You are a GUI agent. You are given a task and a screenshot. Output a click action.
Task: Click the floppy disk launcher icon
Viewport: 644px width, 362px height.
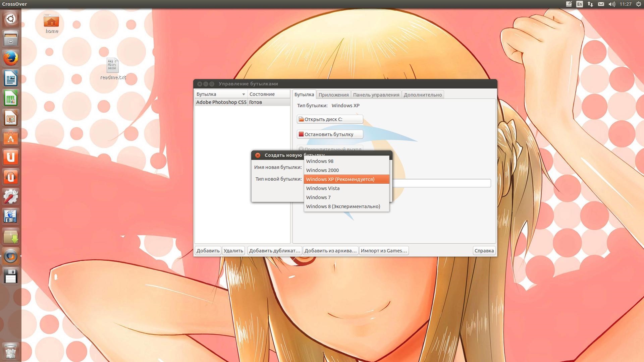[x=11, y=276]
